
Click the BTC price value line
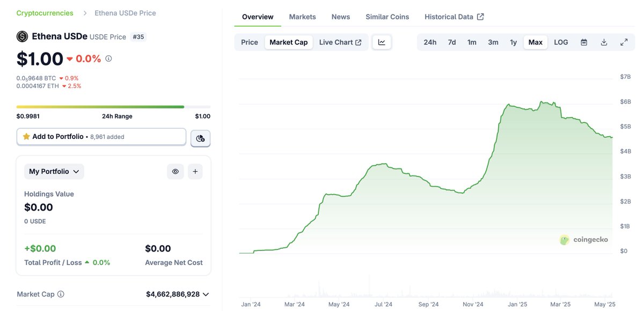point(48,78)
